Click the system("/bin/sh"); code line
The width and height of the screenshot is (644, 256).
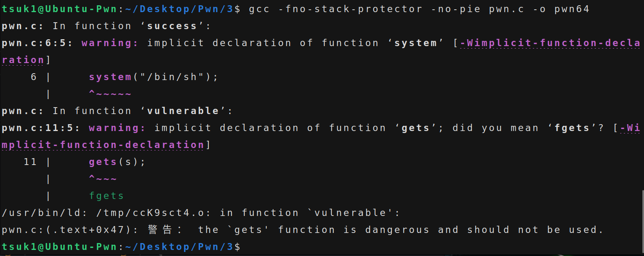click(x=154, y=77)
